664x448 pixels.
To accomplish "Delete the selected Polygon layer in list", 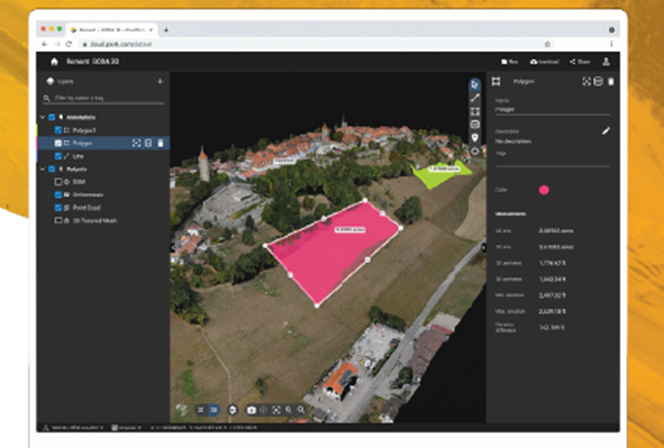I will 159,143.
